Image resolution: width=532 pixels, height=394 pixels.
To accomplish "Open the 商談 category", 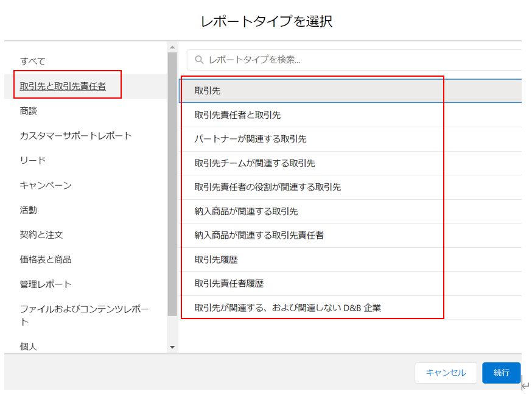I will [28, 111].
